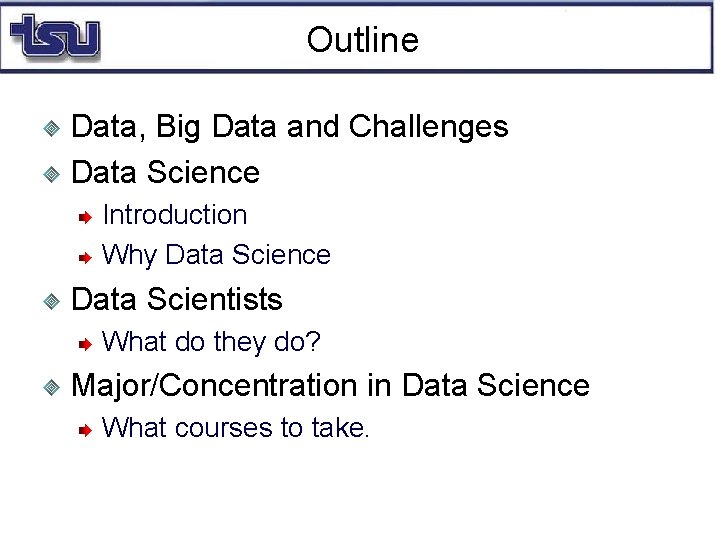Select the 'Data Scientists' heading

pos(177,300)
